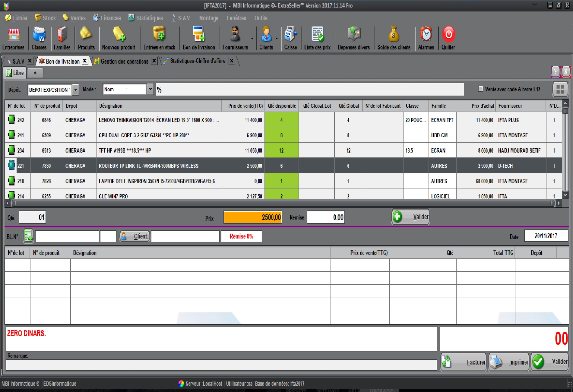
Task: Open the Fenêtres menu
Action: coord(236,18)
